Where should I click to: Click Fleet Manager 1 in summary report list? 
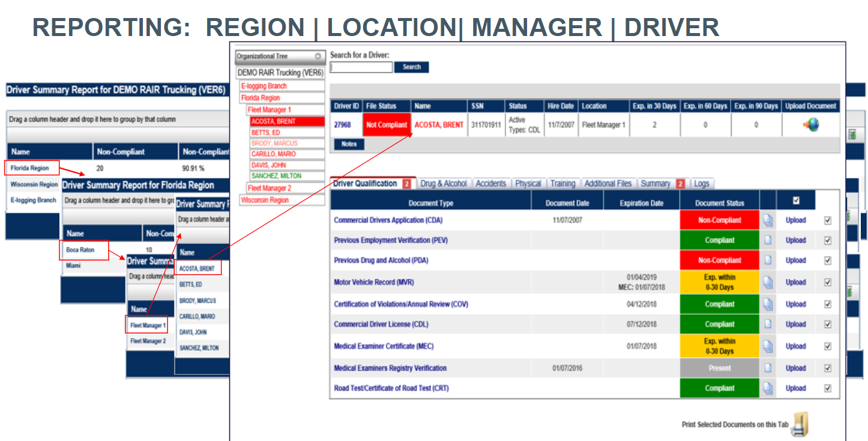pyautogui.click(x=148, y=326)
